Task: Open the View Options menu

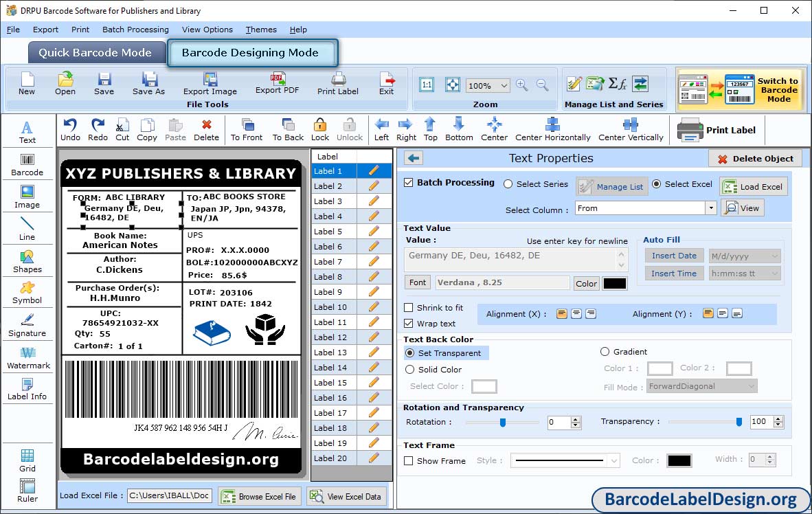Action: click(207, 30)
